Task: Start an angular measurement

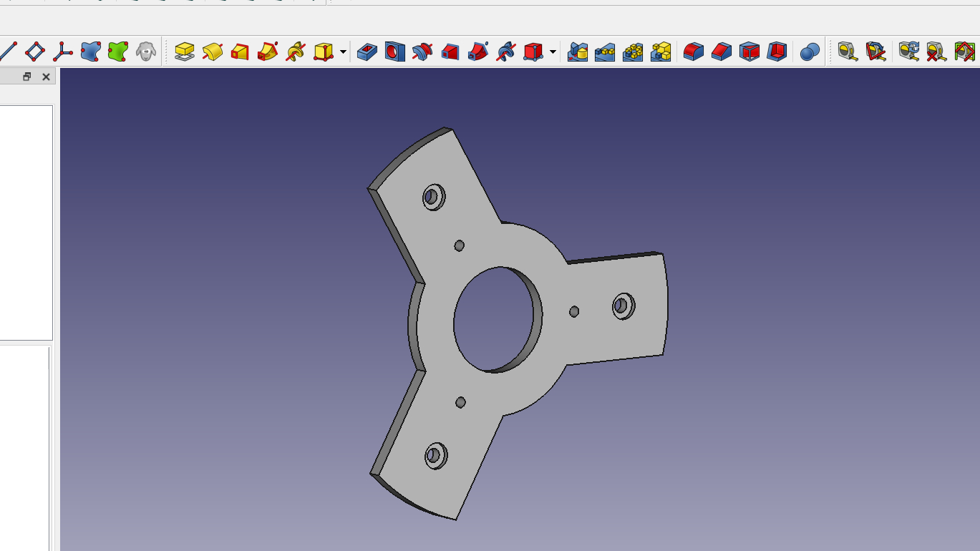Action: coord(875,52)
